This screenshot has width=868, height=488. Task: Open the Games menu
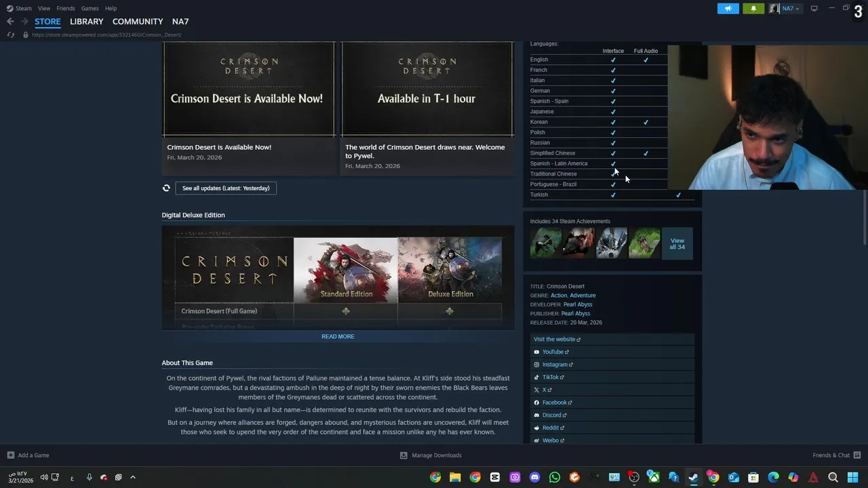[x=90, y=8]
